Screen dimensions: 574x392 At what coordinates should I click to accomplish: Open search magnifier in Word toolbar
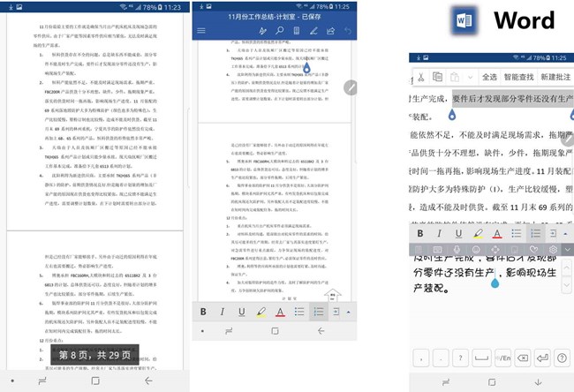click(x=280, y=30)
